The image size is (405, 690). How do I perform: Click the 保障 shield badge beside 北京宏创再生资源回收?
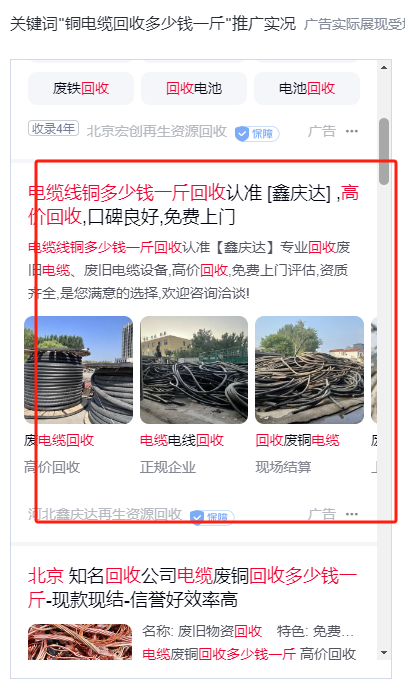click(x=257, y=133)
